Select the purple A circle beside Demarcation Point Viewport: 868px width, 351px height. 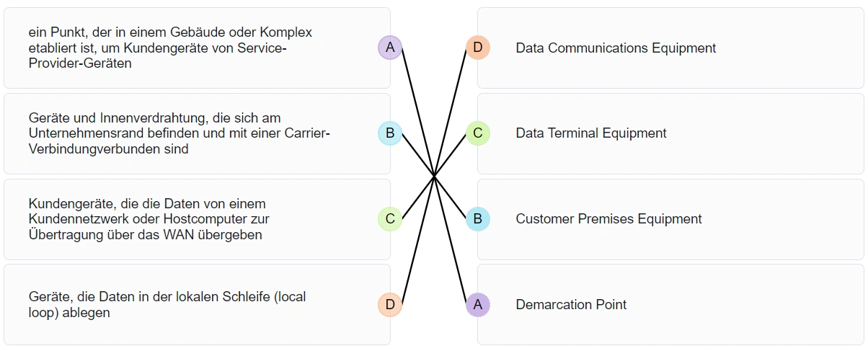[x=477, y=304]
